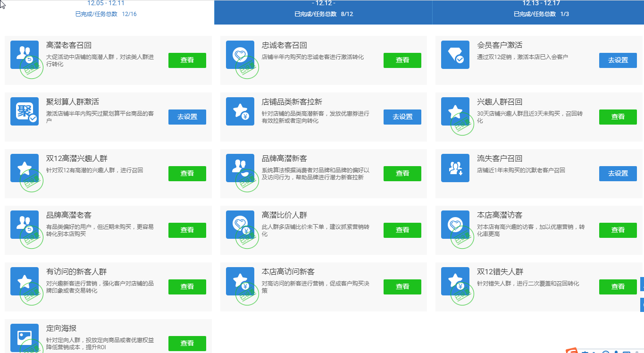Click 查看 for 高潜比价人群

point(402,230)
